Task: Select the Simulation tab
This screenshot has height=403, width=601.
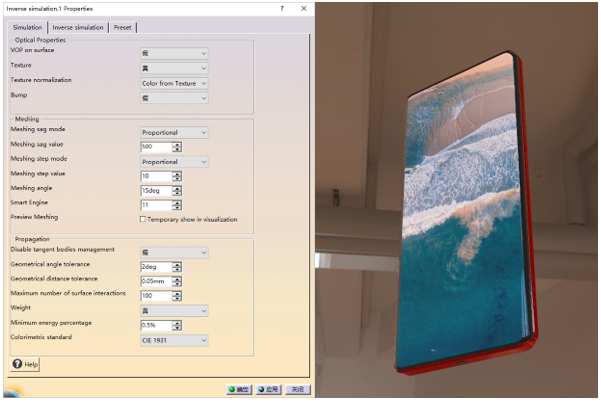Action: tap(28, 27)
